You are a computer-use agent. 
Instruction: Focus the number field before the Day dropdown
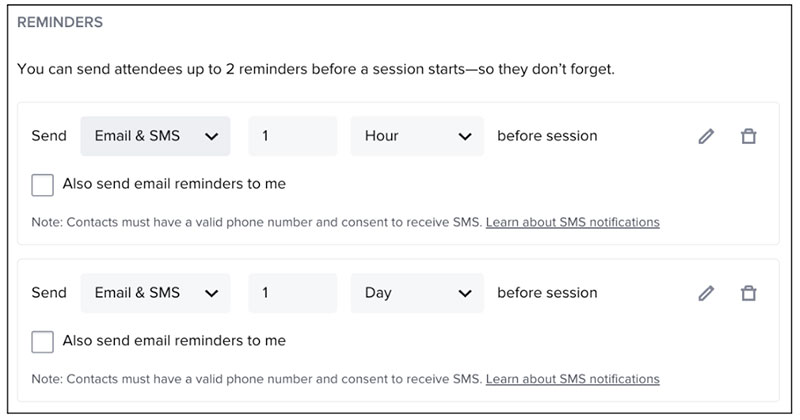(293, 293)
